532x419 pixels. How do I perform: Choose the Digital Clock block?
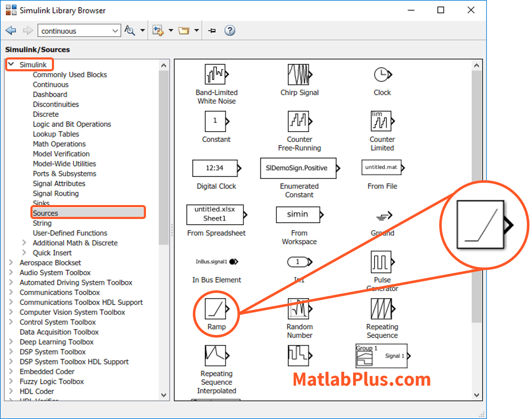(215, 168)
